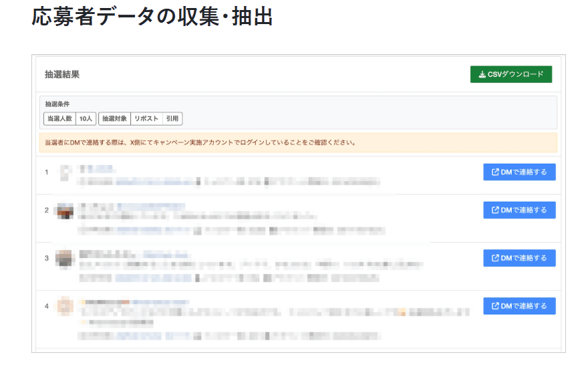The image size is (588, 365).
Task: Click the 当選人数 condition tag
Action: pos(59,119)
